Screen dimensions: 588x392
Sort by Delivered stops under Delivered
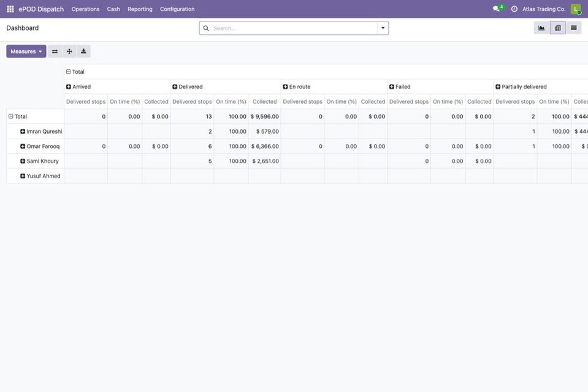point(192,102)
